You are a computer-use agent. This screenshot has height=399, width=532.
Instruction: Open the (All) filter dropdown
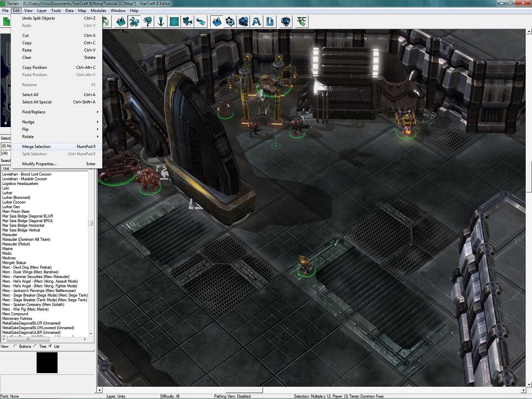(x=6, y=153)
